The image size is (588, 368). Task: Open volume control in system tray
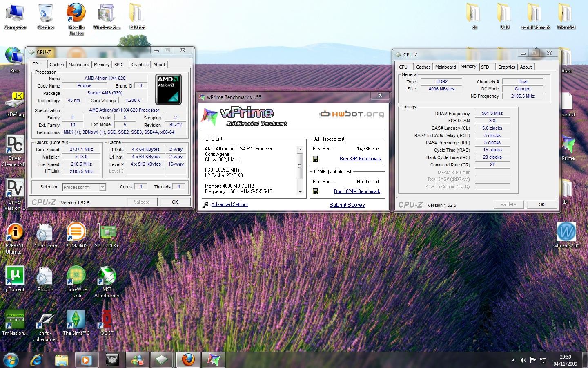[523, 360]
